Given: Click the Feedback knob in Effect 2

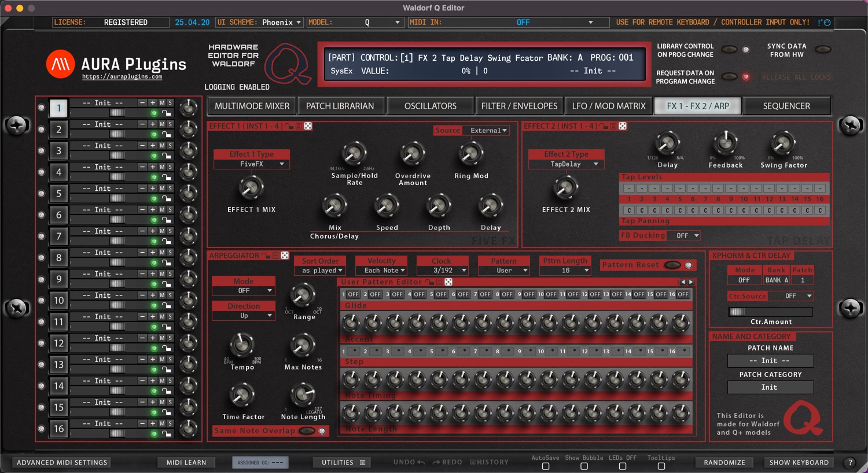Looking at the screenshot, I should click(x=724, y=142).
